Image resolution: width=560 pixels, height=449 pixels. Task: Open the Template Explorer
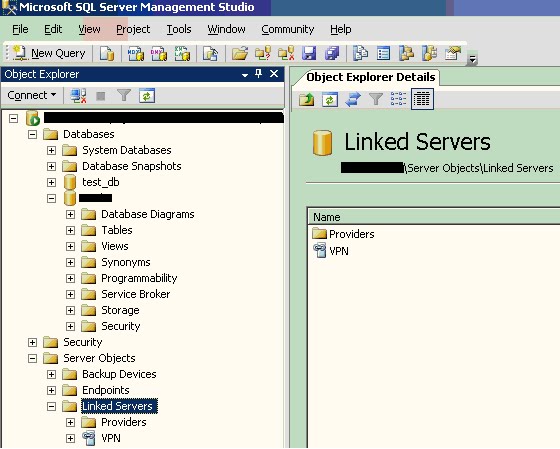[429, 54]
